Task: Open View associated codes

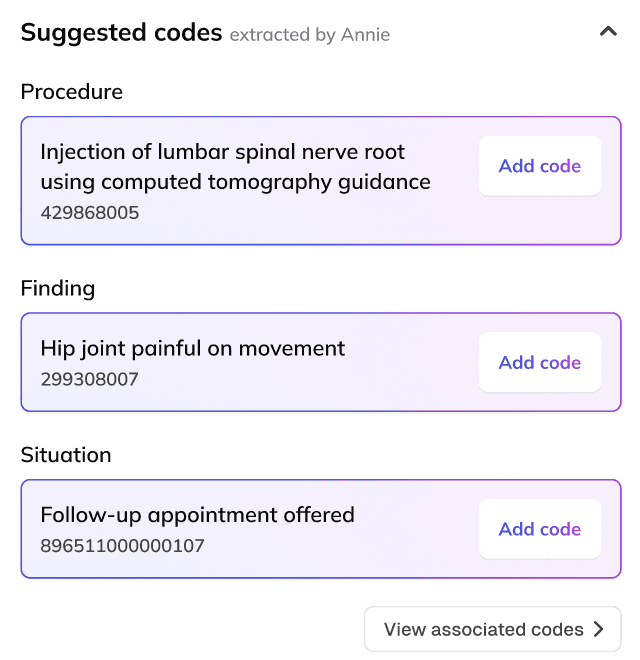Action: click(484, 629)
